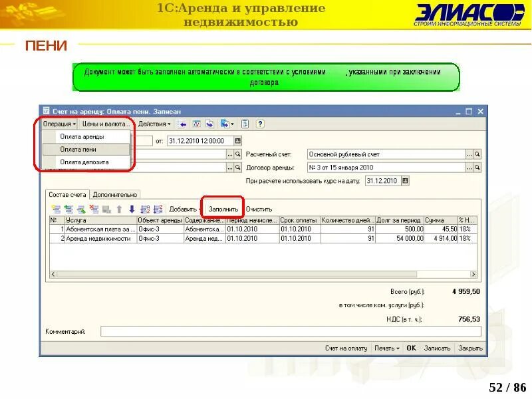Click delete row table icon with red X
The width and height of the screenshot is (532, 399).
[94, 209]
